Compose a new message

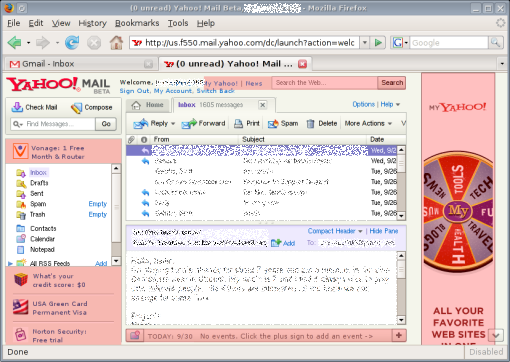click(x=91, y=107)
